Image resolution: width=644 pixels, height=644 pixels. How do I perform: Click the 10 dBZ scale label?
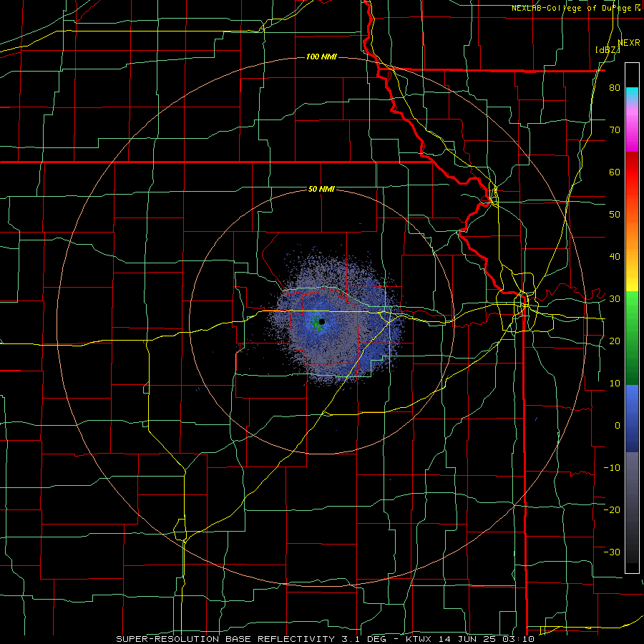[615, 384]
